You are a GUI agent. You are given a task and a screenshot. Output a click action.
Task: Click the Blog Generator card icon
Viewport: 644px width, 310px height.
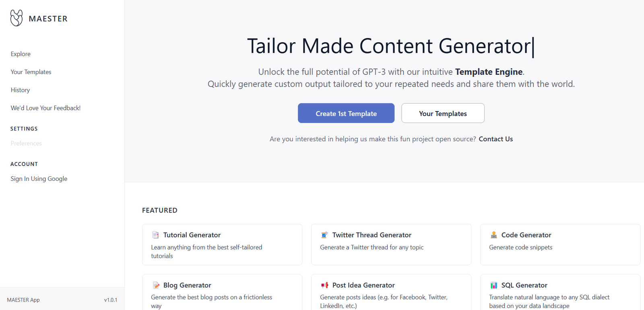[156, 285]
